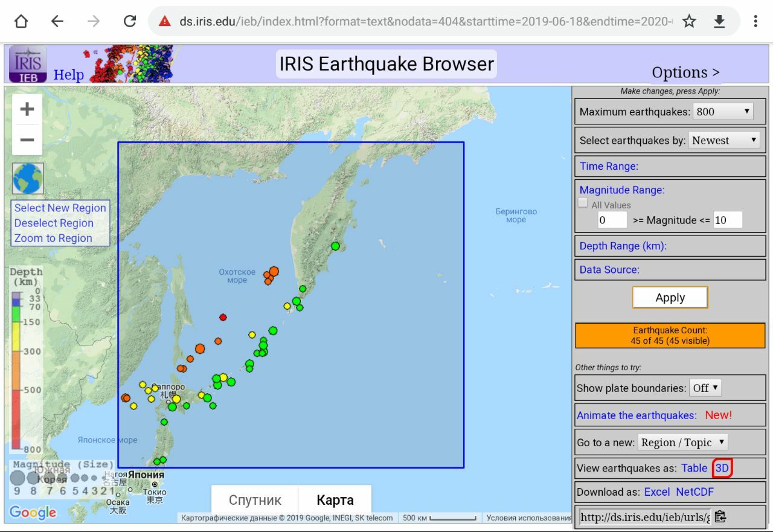This screenshot has height=532, width=773.
Task: View earthquakes in 3D
Action: click(x=722, y=468)
